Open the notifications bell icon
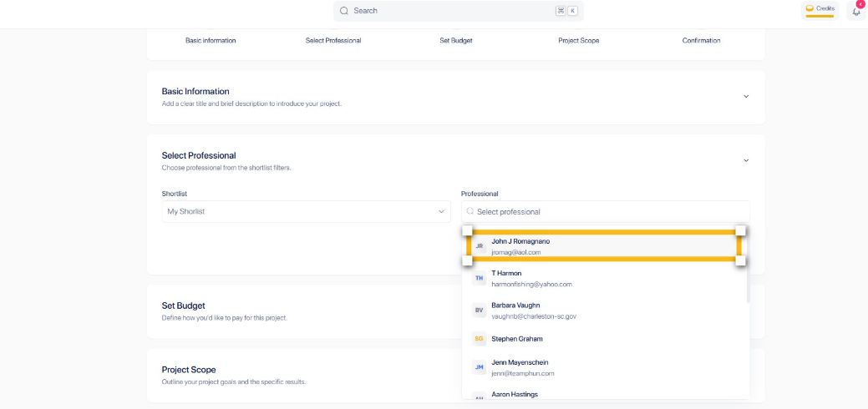The image size is (868, 409). (x=856, y=11)
